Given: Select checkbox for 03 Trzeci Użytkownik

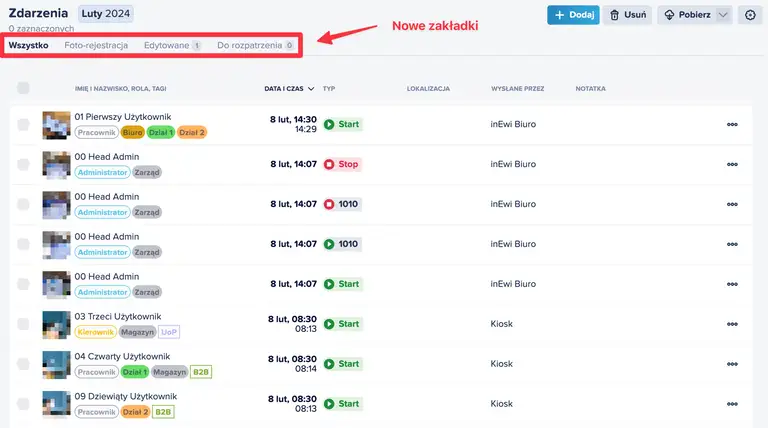Looking at the screenshot, I should point(23,324).
